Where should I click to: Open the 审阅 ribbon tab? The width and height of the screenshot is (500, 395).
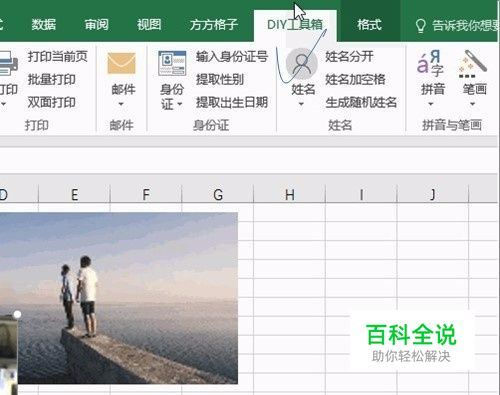coord(96,25)
